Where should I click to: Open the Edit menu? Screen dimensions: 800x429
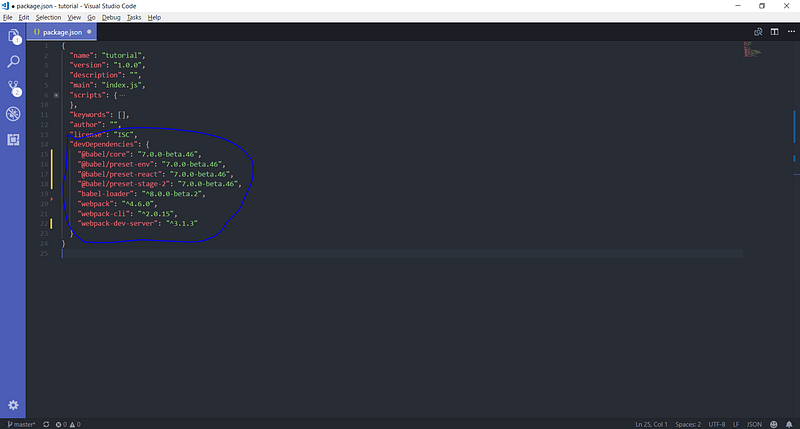[x=24, y=17]
